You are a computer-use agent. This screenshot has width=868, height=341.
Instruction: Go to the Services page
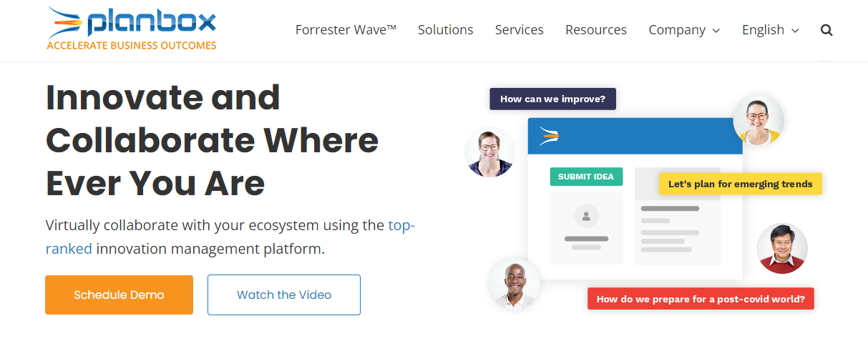[520, 30]
